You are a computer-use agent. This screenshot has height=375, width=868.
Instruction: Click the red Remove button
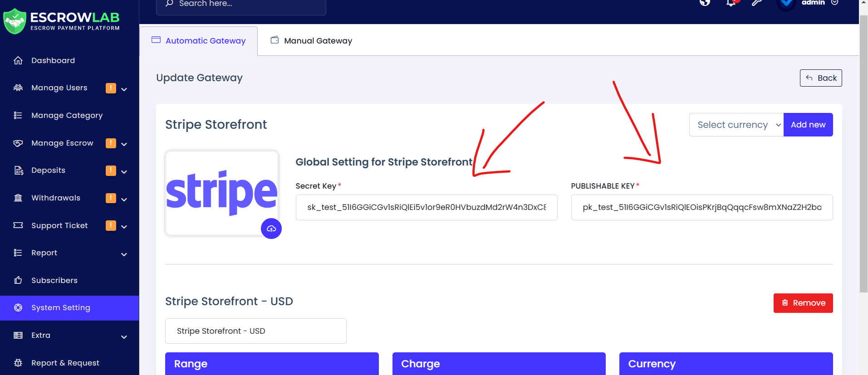coord(803,303)
